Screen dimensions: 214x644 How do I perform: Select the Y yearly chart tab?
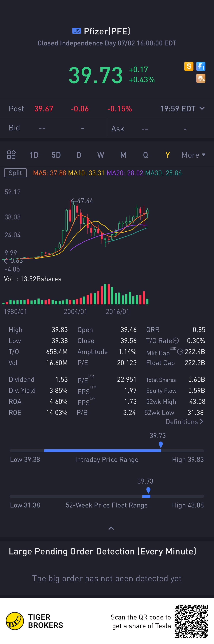(x=168, y=155)
